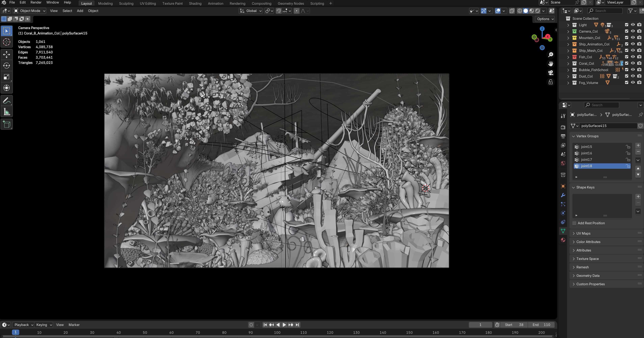This screenshot has width=644, height=338.
Task: Open the Modifiers wrench properties tab
Action: click(x=563, y=195)
